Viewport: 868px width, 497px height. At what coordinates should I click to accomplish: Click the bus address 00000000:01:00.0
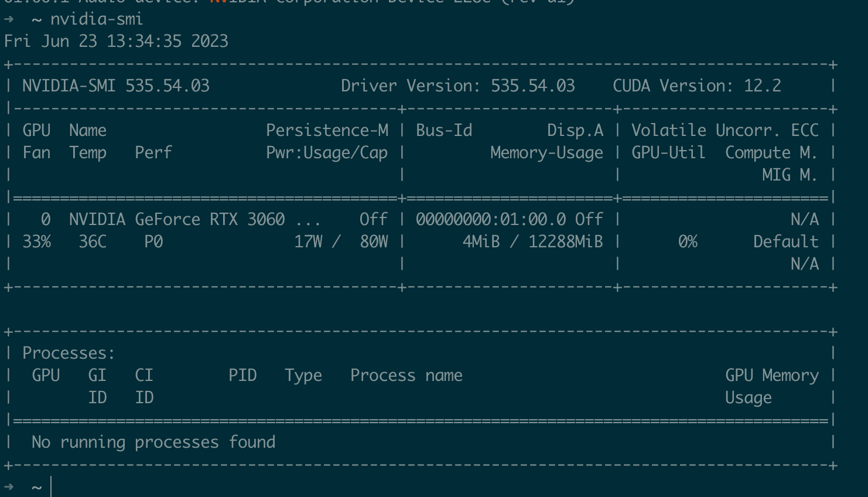pos(491,220)
